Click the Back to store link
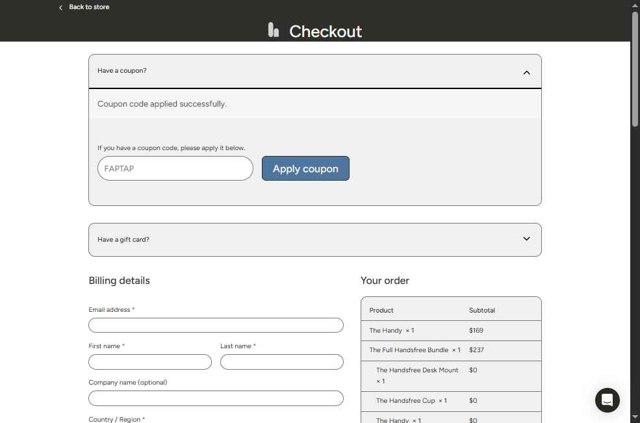Screen dimensions: 640x423 pyautogui.click(x=89, y=7)
